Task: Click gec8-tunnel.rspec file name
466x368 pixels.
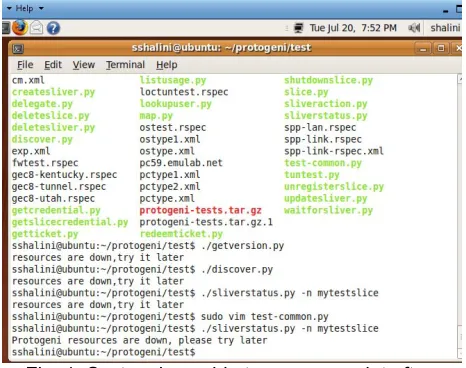Action: click(59, 187)
